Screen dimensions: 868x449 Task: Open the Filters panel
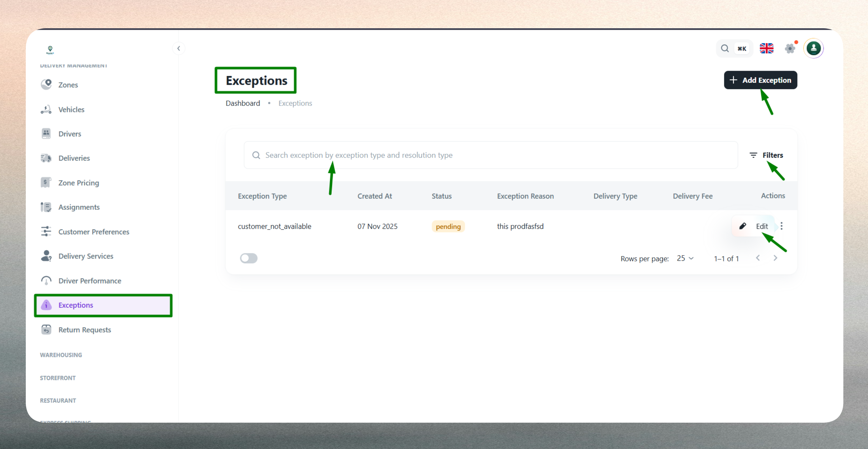pos(767,155)
